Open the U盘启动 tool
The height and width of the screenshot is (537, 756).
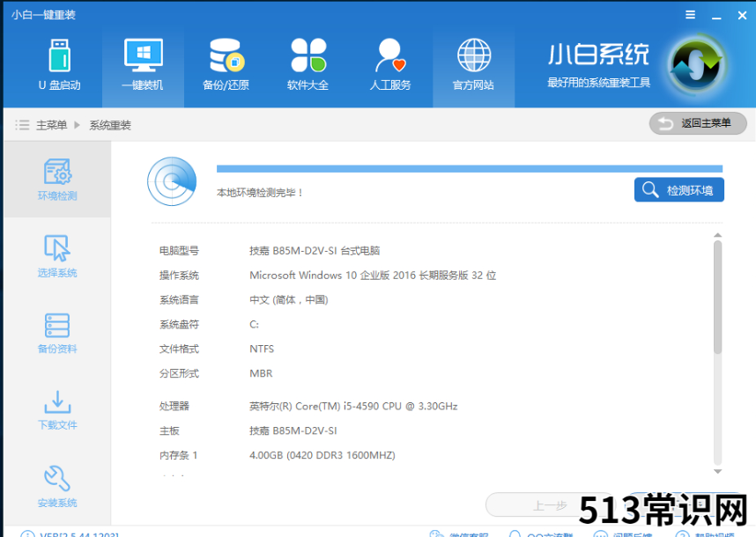pyautogui.click(x=60, y=64)
